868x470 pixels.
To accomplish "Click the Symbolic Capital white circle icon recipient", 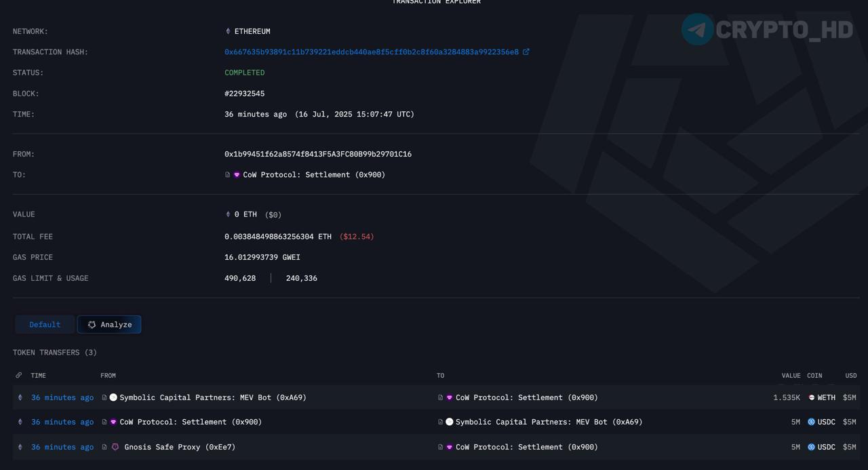I will 450,422.
